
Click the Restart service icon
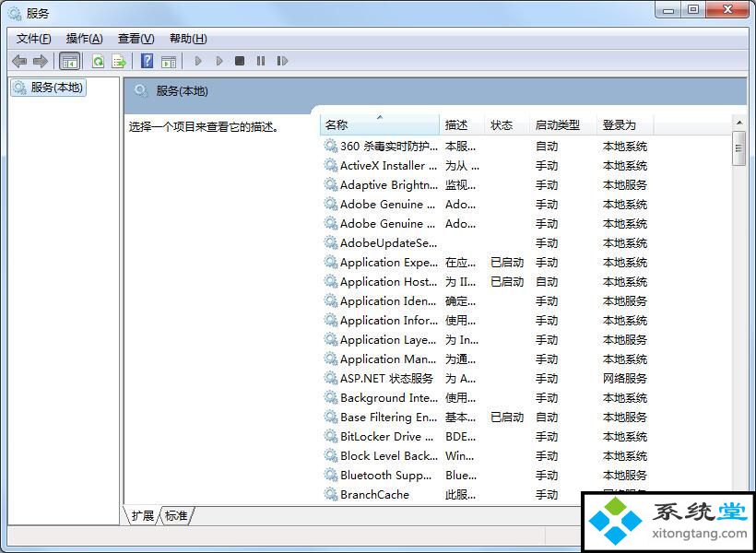(282, 61)
